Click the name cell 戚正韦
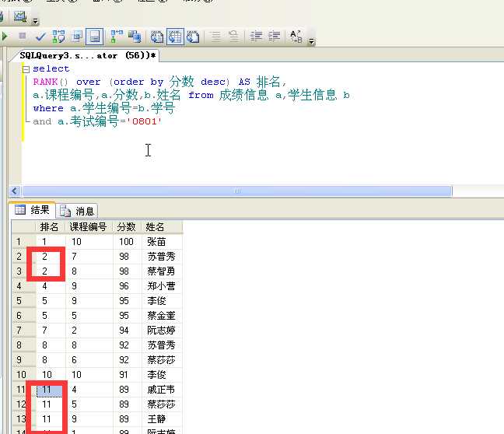 162,390
